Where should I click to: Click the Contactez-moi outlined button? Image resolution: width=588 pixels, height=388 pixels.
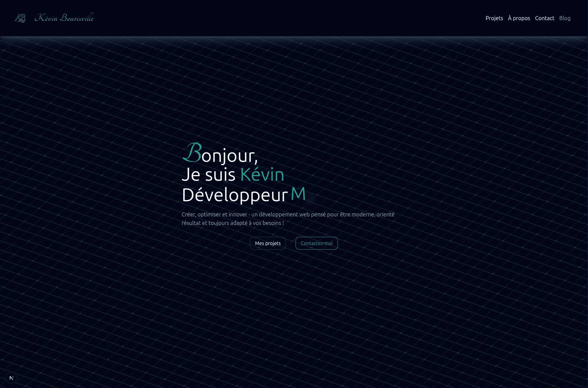[316, 243]
